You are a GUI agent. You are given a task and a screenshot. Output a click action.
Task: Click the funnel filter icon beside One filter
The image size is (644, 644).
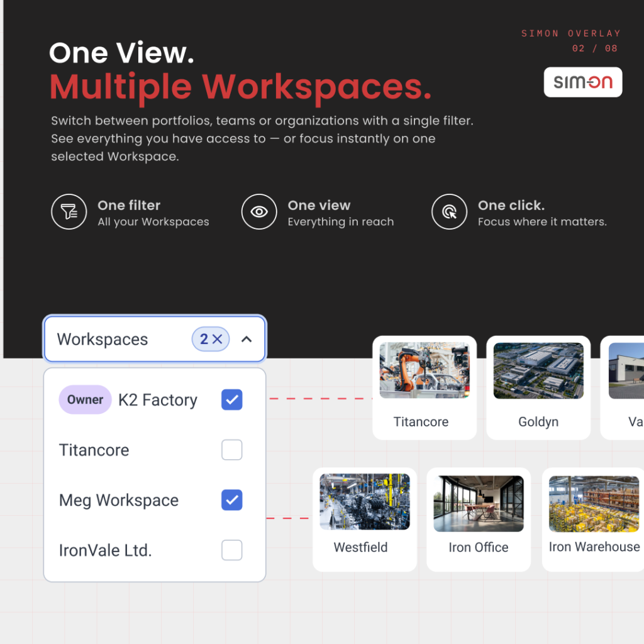coord(69,212)
